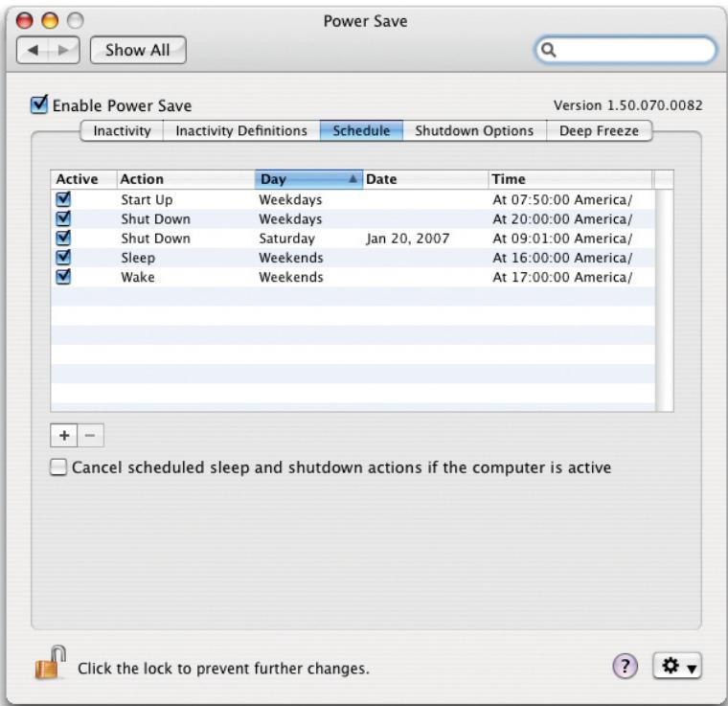Click the open padlock icon
Image resolution: width=728 pixels, height=706 pixels.
[50, 663]
